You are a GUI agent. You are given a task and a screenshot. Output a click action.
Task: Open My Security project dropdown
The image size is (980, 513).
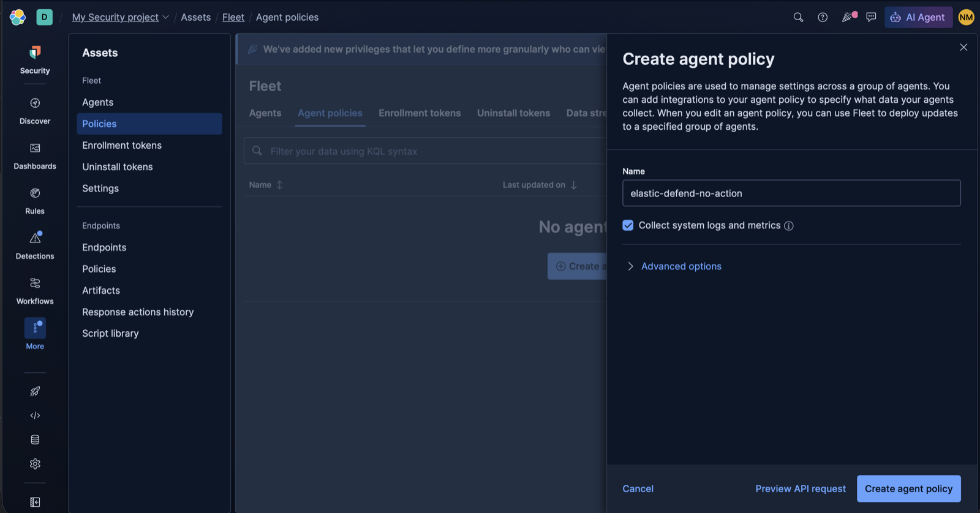point(120,17)
